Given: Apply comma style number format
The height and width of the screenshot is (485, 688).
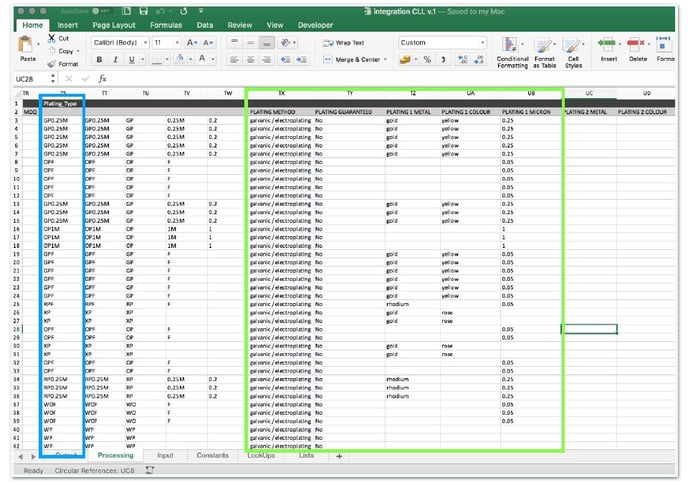Looking at the screenshot, I should click(443, 59).
